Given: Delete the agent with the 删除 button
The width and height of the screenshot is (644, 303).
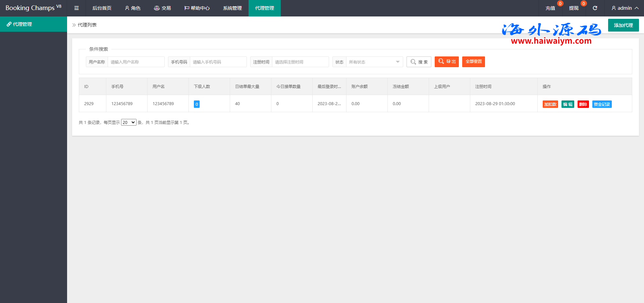Looking at the screenshot, I should pos(583,104).
